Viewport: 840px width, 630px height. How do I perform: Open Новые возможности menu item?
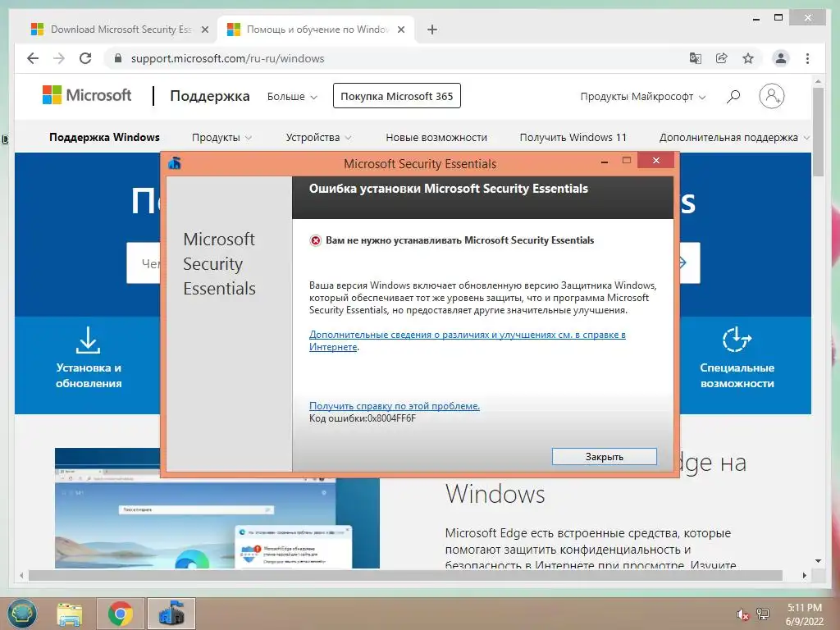pyautogui.click(x=436, y=138)
